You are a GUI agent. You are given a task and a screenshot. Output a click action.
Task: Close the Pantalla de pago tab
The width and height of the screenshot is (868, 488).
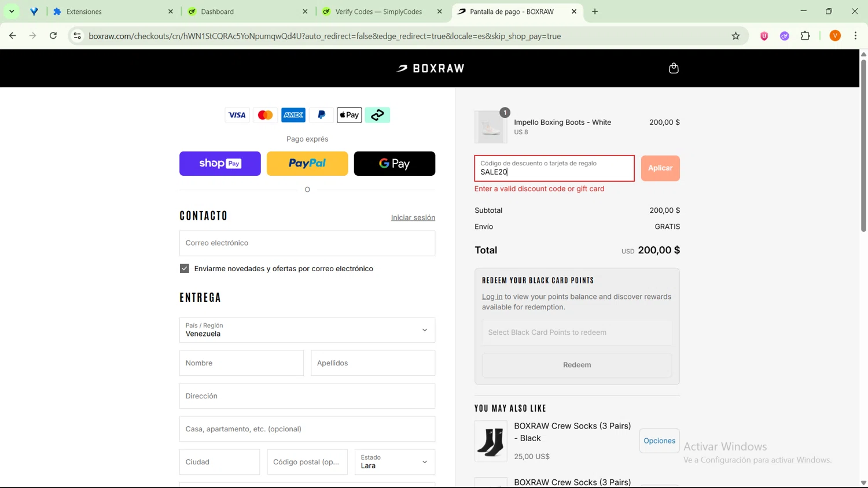[x=574, y=12]
